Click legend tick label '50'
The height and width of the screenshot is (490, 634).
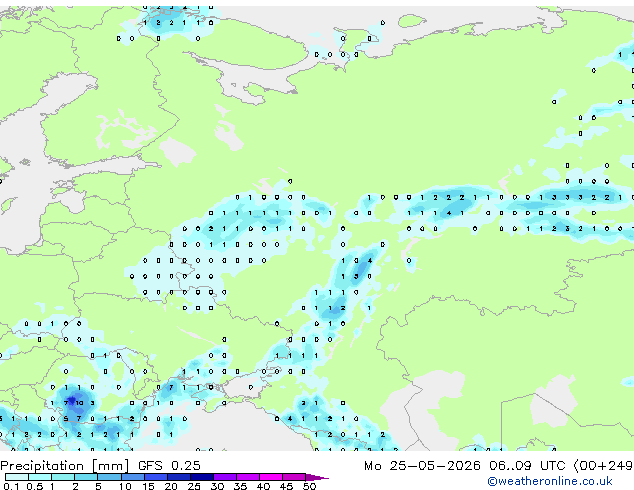(309, 486)
